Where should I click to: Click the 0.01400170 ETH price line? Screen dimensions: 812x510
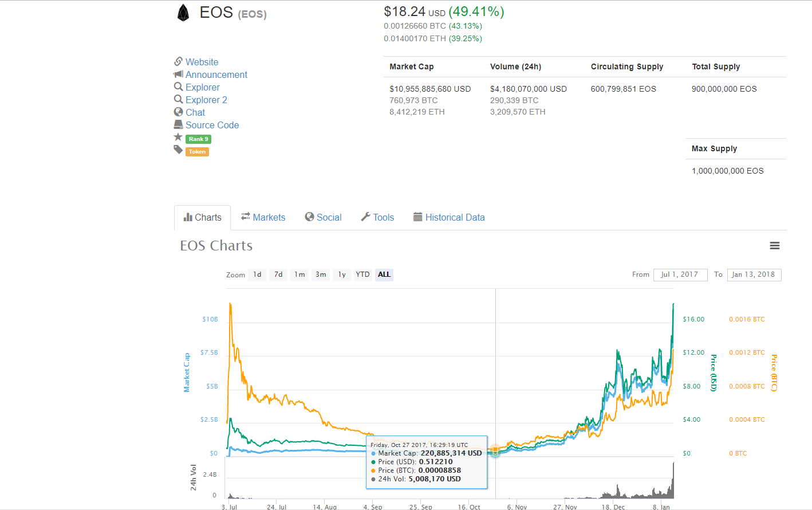point(433,38)
